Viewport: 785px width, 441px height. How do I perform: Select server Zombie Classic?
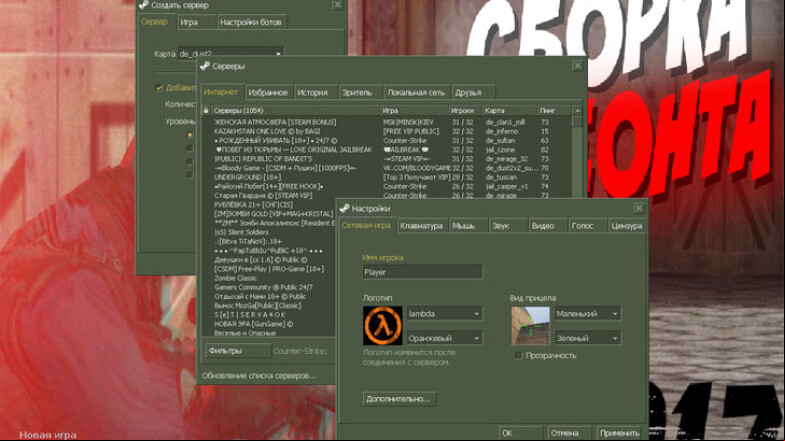click(x=235, y=278)
